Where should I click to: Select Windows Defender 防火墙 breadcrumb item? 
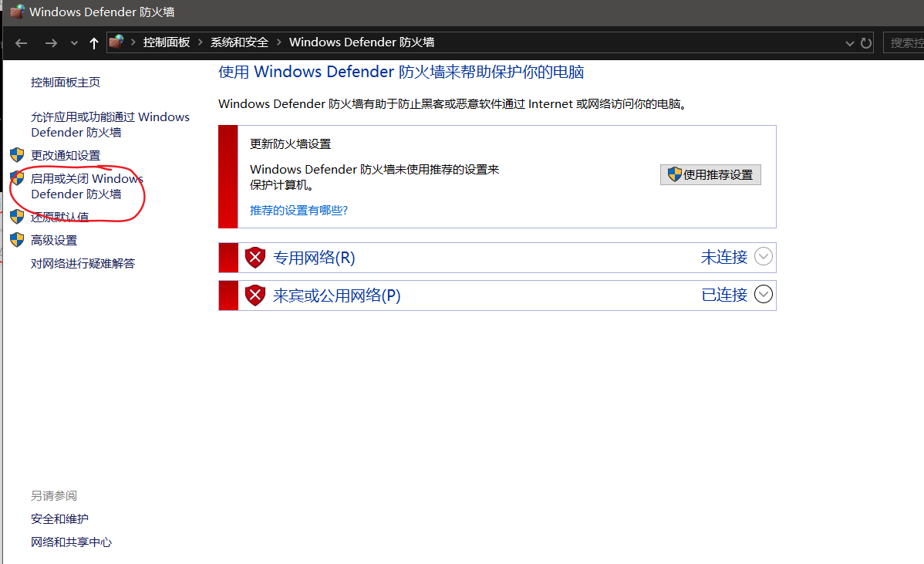(362, 42)
